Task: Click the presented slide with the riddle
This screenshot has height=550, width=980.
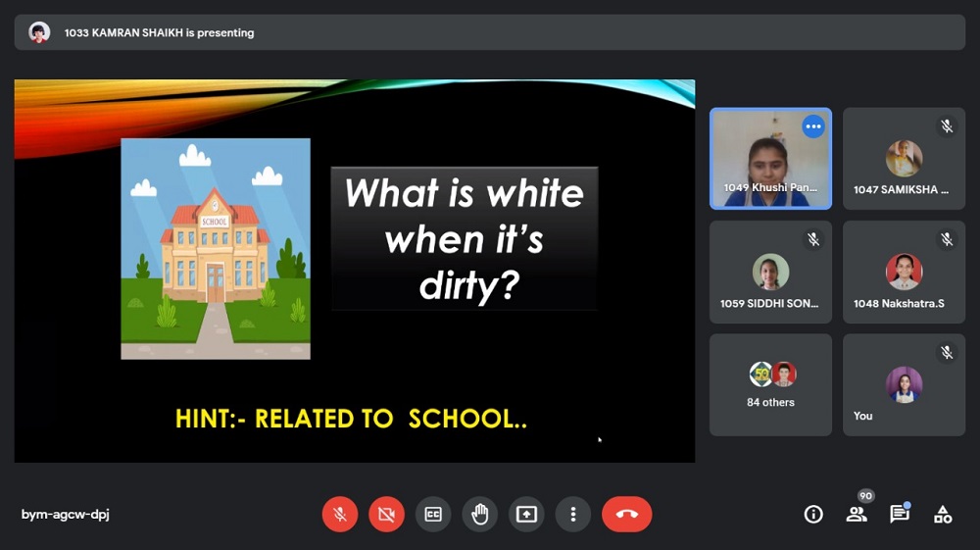Action: 355,271
